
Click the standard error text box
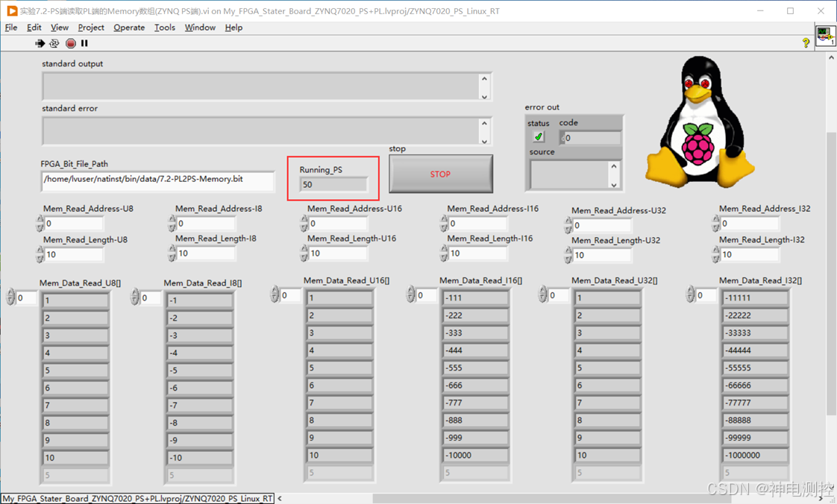tap(261, 130)
